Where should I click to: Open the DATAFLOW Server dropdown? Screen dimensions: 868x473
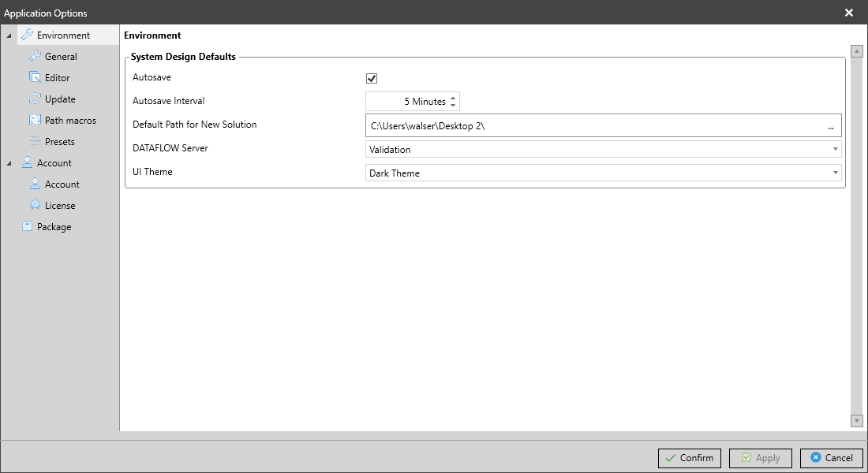pyautogui.click(x=604, y=149)
